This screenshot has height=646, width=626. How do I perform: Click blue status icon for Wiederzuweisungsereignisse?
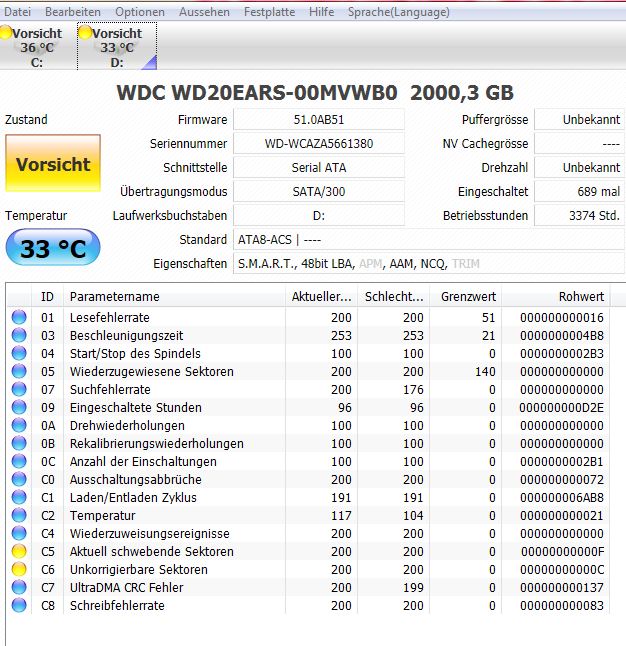click(x=19, y=533)
